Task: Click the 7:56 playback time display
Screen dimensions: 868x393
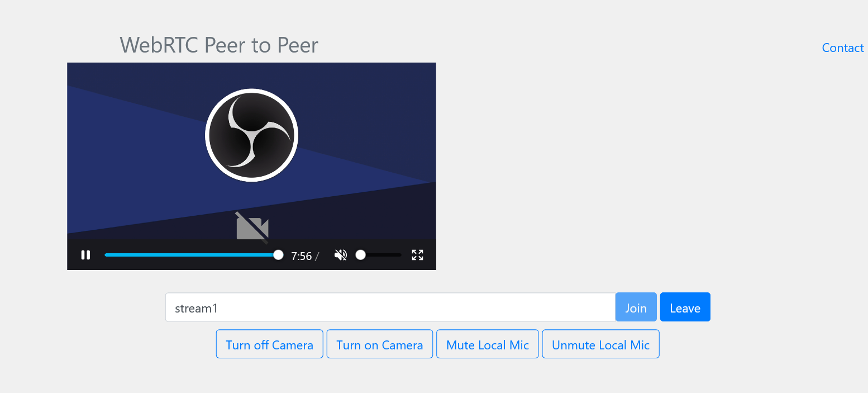Action: pos(302,256)
